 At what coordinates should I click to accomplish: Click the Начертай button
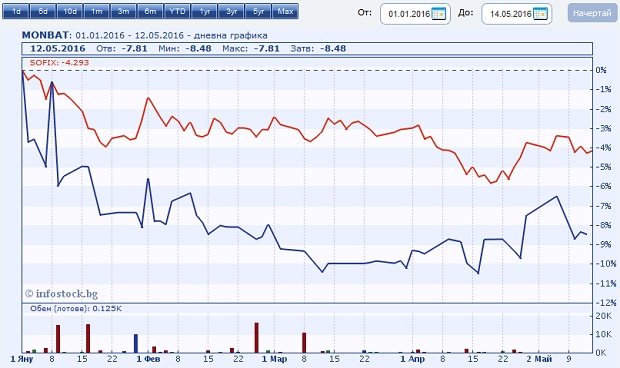592,13
